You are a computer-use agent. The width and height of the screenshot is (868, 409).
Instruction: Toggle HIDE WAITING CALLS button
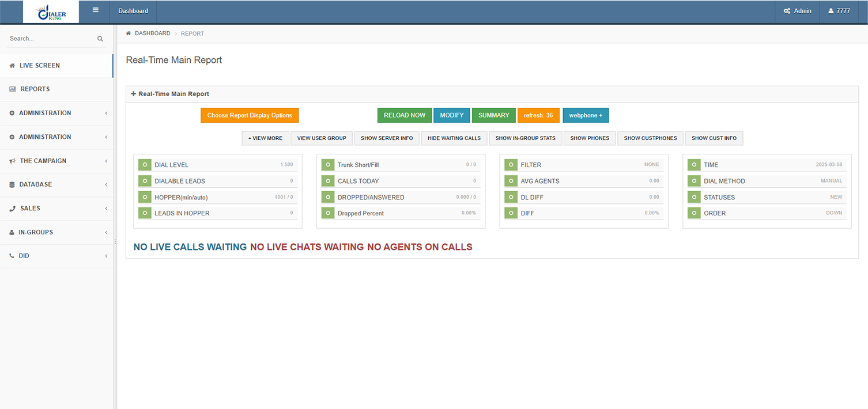pyautogui.click(x=454, y=138)
